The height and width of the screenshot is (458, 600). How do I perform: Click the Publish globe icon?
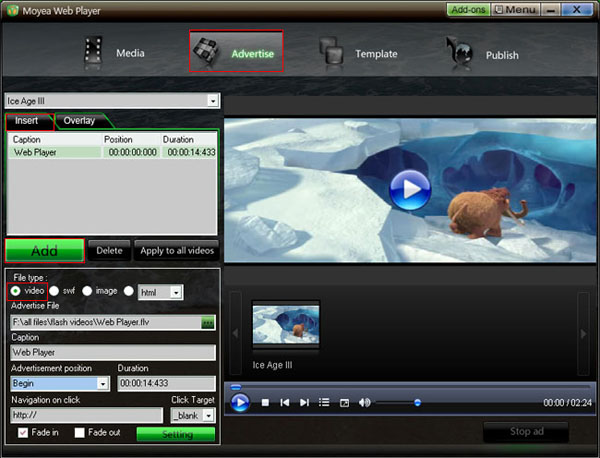coord(460,51)
